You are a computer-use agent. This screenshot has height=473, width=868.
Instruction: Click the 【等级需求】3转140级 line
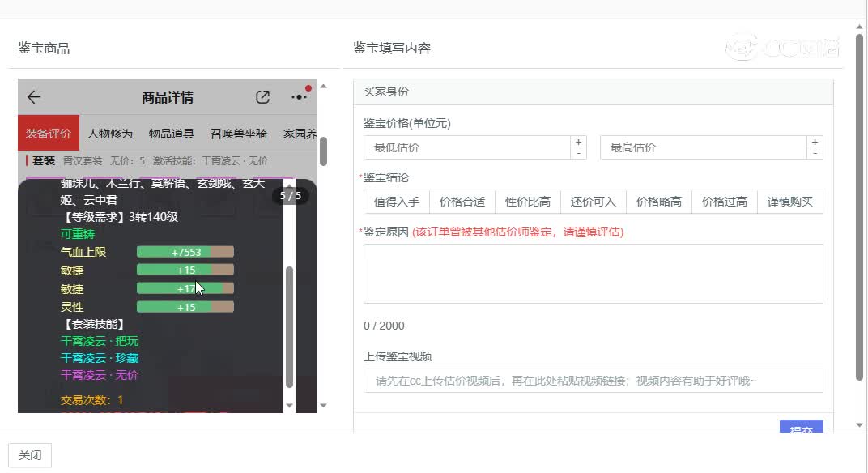(119, 217)
